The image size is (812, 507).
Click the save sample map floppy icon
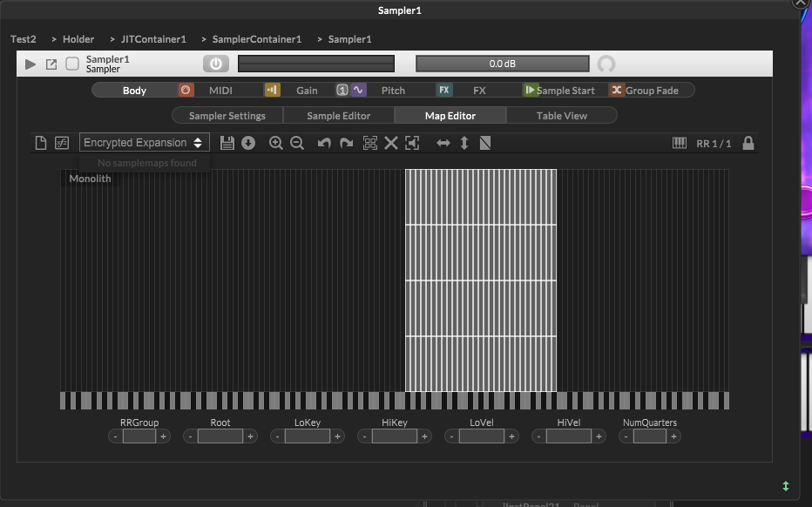[x=227, y=143]
